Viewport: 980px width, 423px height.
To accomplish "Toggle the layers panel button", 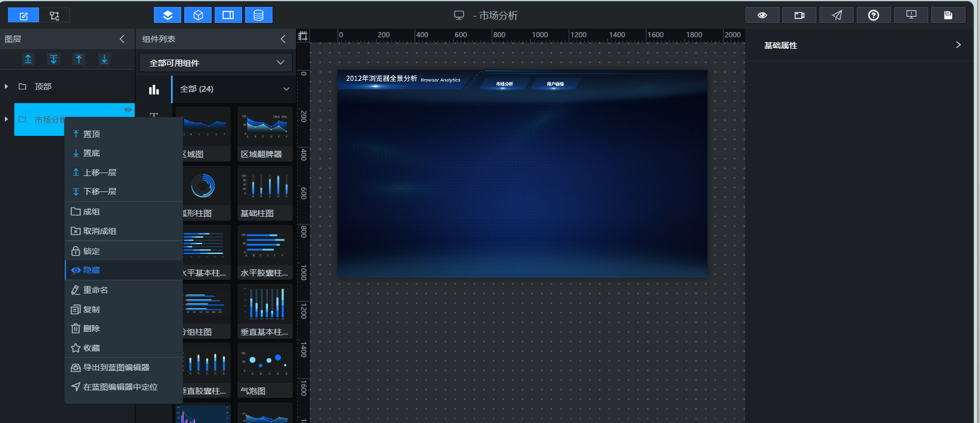I will click(x=168, y=15).
